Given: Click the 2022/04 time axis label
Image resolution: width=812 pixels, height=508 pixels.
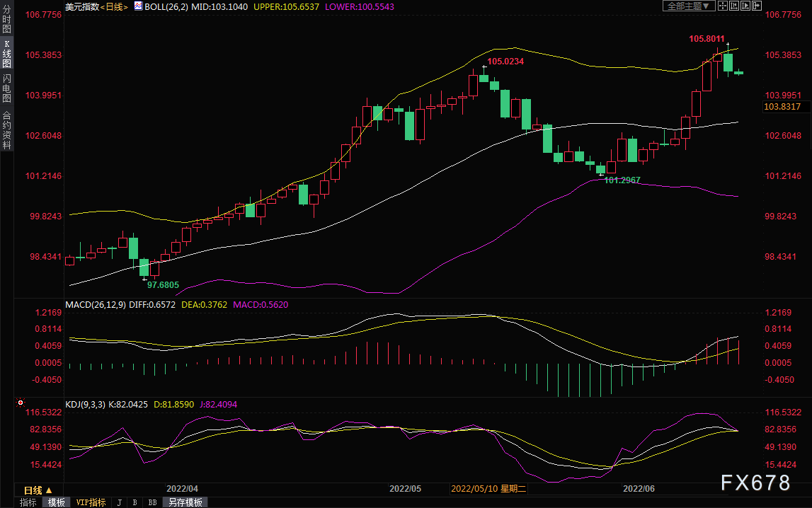Looking at the screenshot, I should [182, 489].
